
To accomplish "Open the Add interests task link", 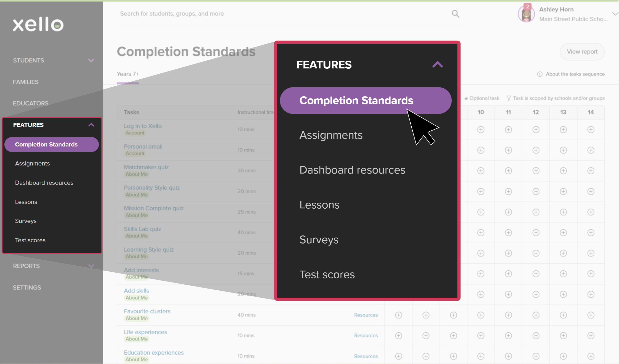I will pyautogui.click(x=141, y=270).
